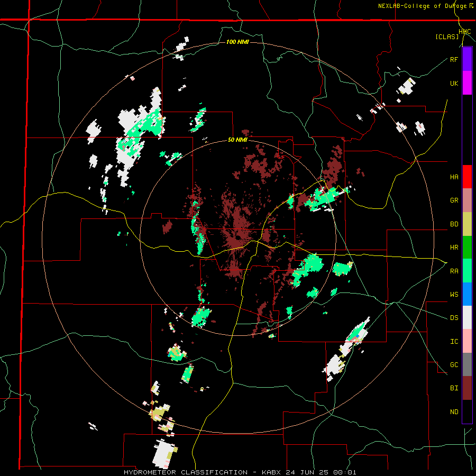Click the 'GR' legend label
This screenshot has height=476, width=476.
454,200
